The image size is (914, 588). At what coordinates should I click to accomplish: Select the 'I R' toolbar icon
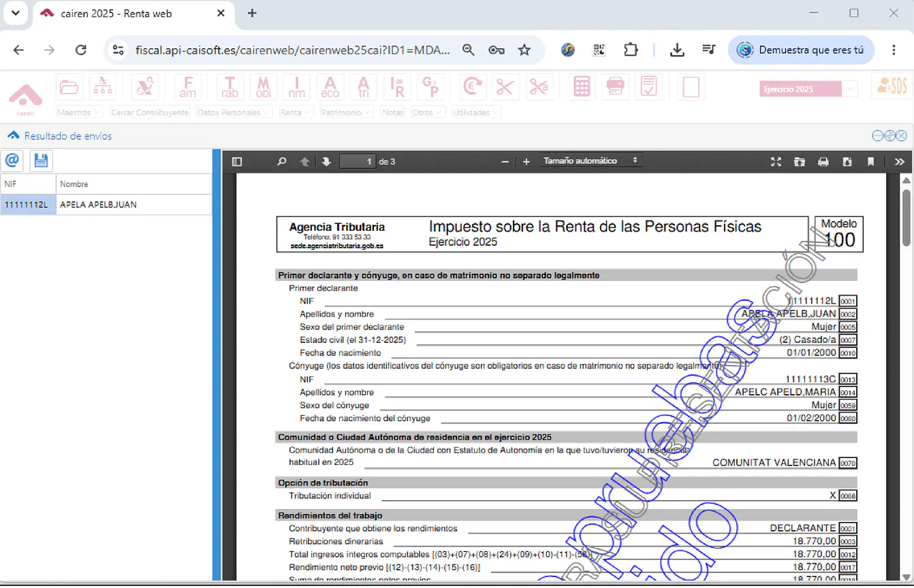click(x=398, y=87)
